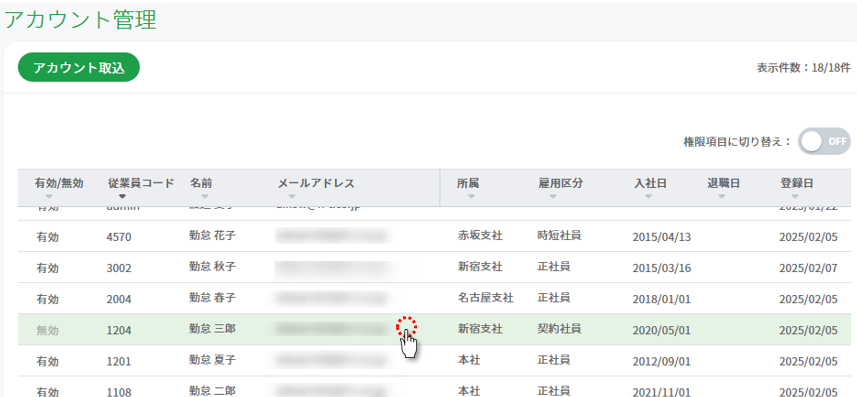Select the 従業員コード column header label

pos(141,184)
